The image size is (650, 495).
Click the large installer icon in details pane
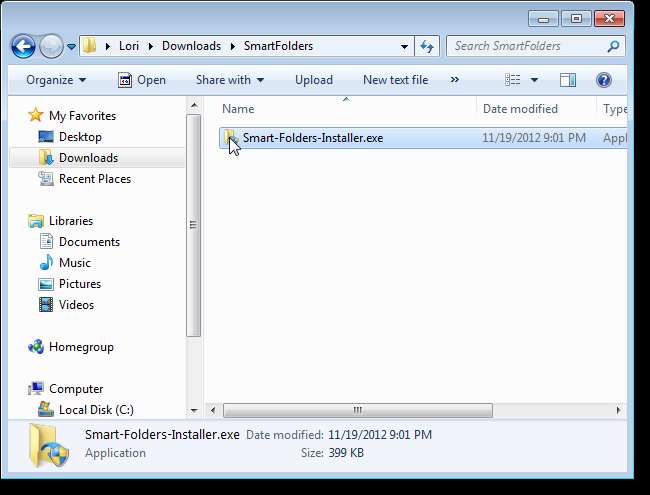[x=48, y=446]
